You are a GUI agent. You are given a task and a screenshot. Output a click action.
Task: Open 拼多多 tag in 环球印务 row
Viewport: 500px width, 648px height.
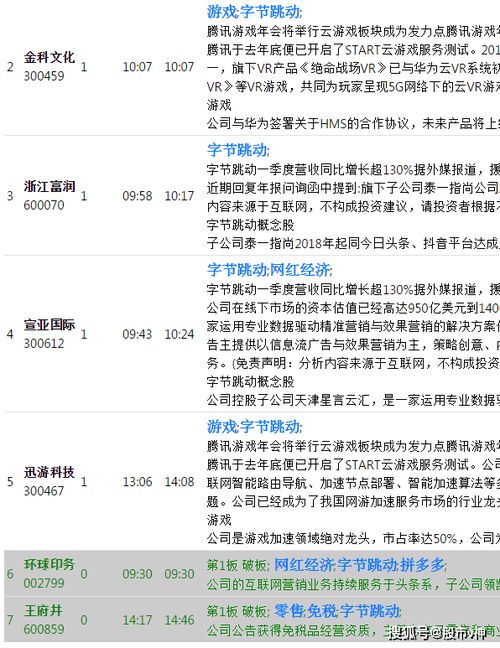422,565
